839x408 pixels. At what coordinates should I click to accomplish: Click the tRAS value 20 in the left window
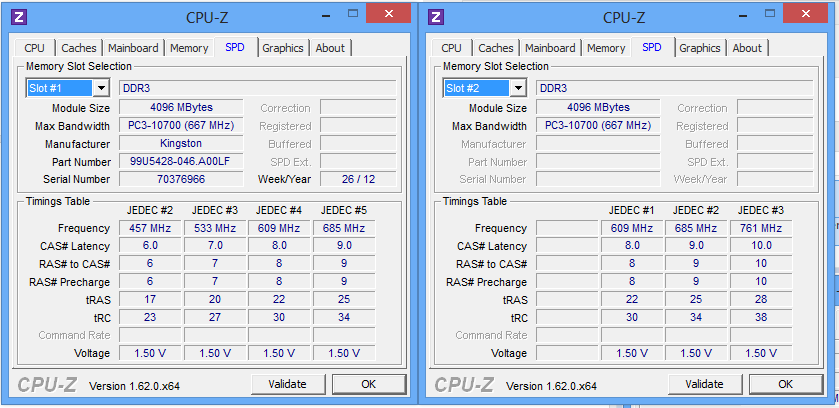click(x=215, y=299)
